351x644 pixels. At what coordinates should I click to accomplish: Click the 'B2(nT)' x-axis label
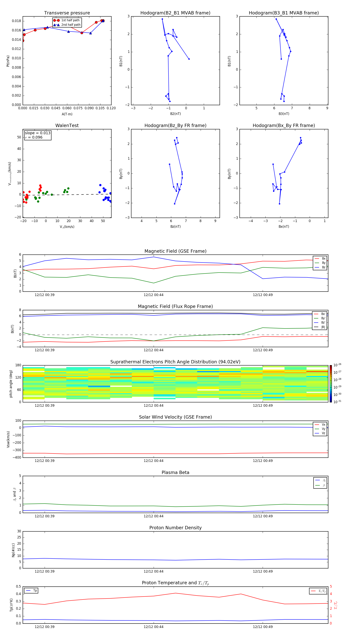click(175, 114)
